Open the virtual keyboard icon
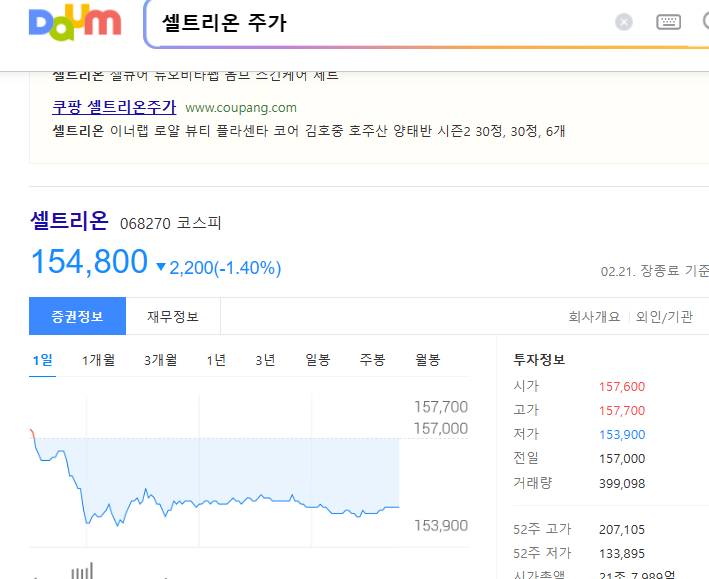The height and width of the screenshot is (579, 709). 668,22
